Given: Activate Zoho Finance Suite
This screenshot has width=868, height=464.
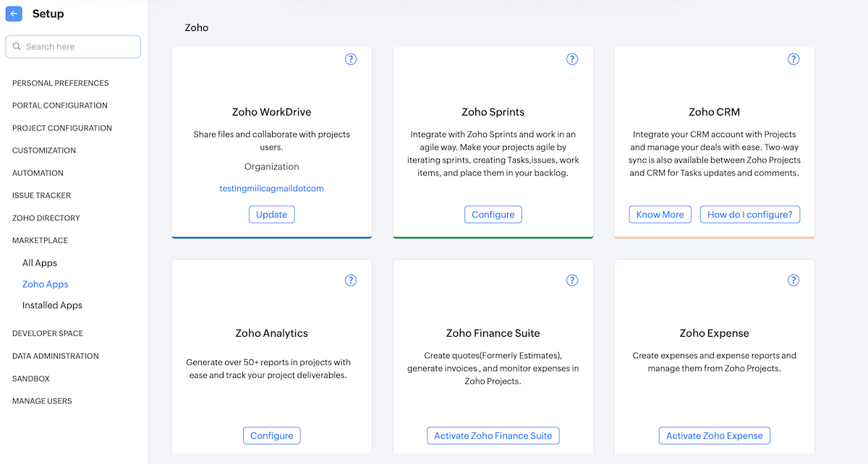Looking at the screenshot, I should point(493,435).
